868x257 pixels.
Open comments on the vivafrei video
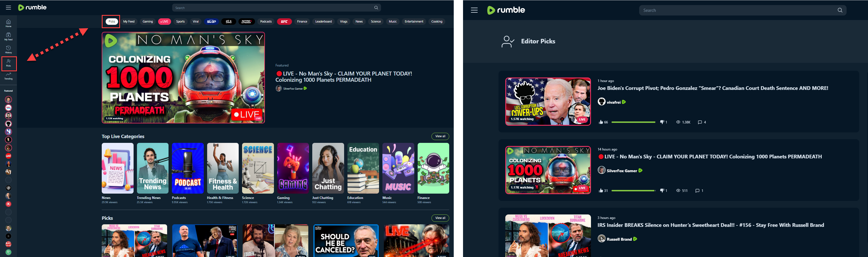(702, 122)
